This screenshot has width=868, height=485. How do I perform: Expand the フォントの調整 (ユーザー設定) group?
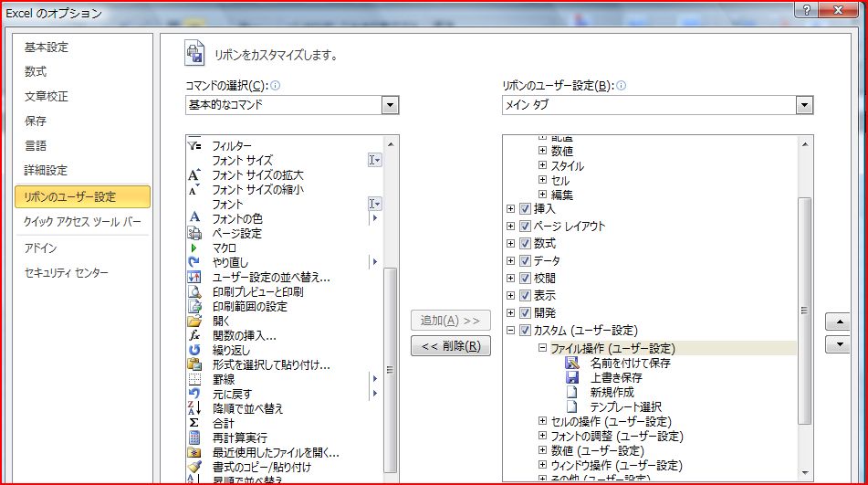[x=542, y=435]
